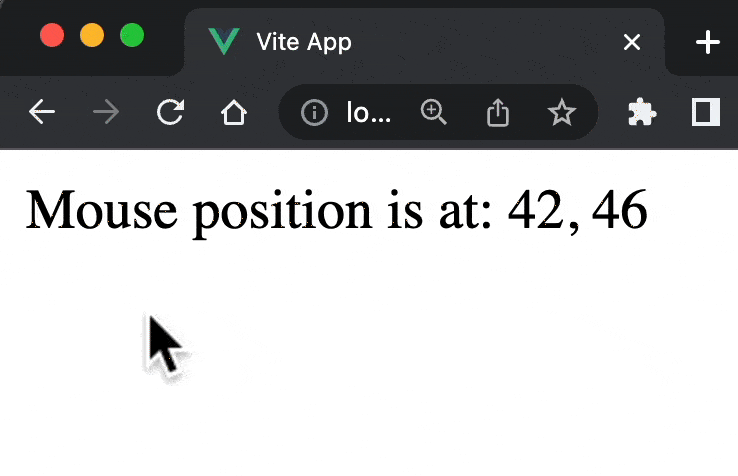Click the green Vue favicon on tab
This screenshot has height=476, width=738.
coord(224,42)
